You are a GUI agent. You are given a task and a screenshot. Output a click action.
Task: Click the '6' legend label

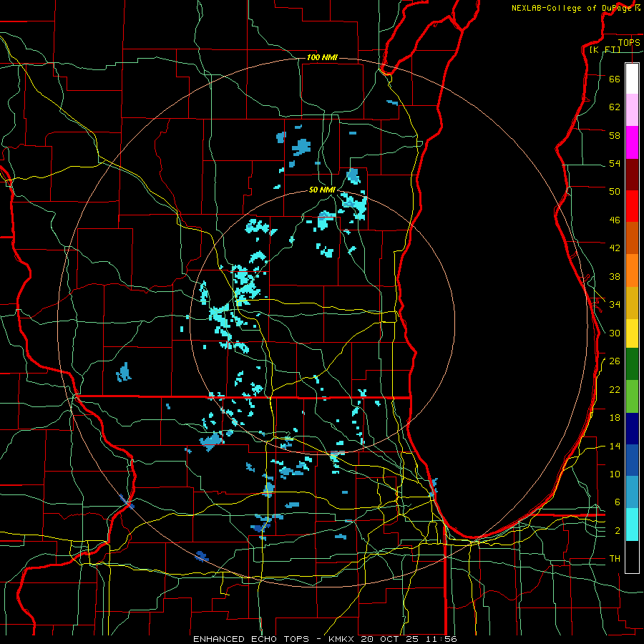[618, 502]
